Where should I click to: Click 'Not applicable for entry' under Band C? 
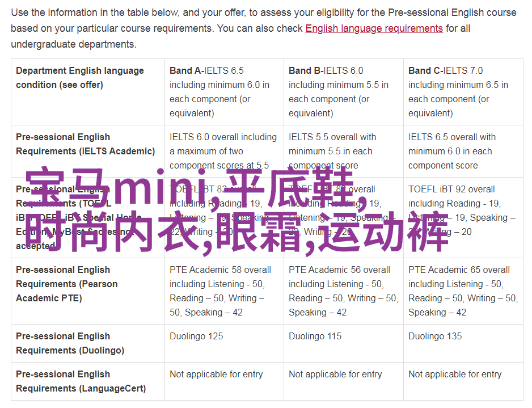coord(463,381)
